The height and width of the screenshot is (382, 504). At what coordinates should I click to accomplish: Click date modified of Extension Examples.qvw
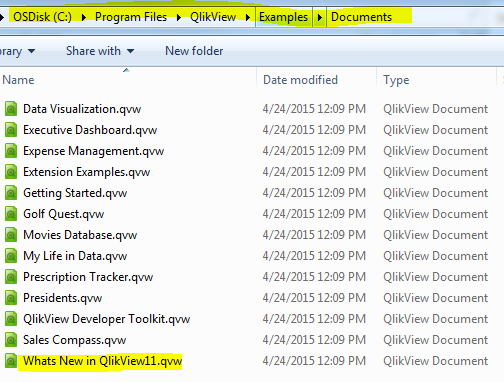coord(314,172)
